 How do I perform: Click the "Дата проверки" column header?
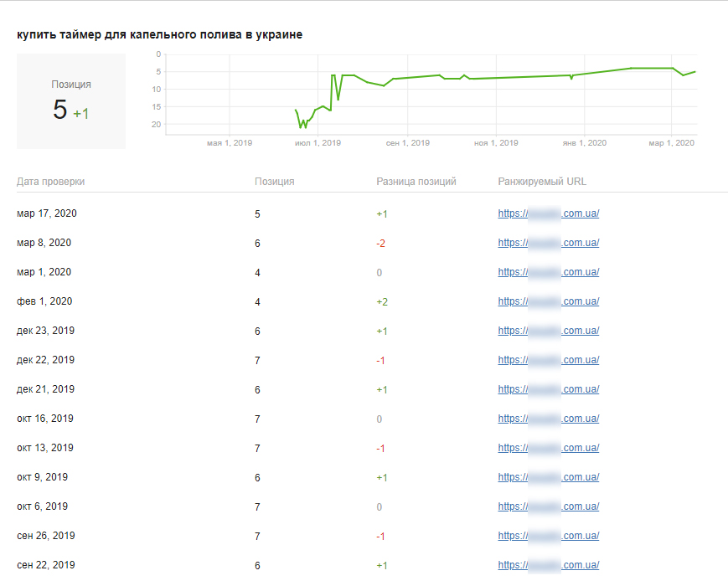pyautogui.click(x=50, y=182)
